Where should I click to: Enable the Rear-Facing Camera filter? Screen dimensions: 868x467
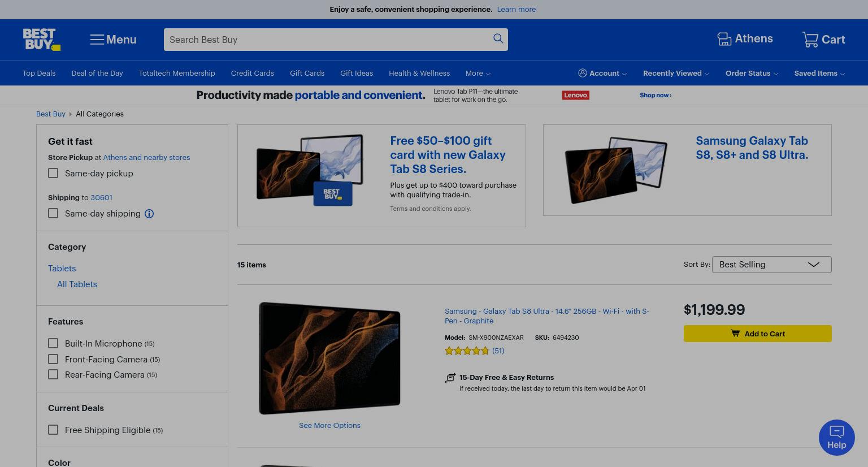pyautogui.click(x=53, y=374)
